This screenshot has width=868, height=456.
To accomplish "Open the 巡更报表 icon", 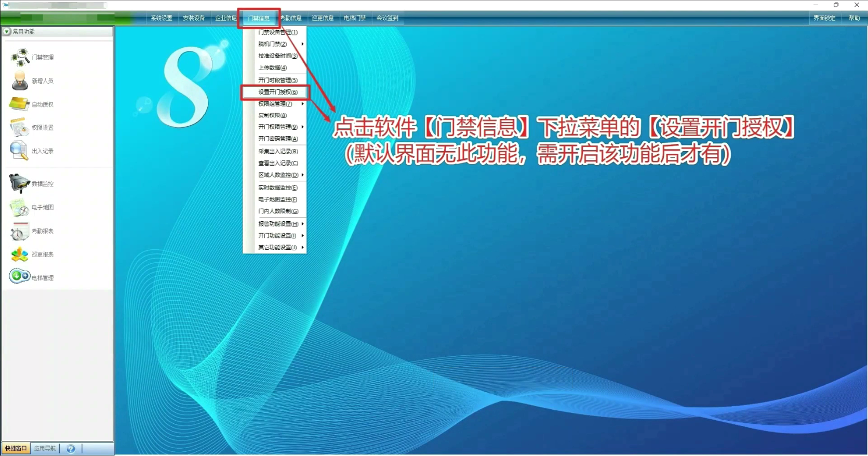I will (x=20, y=254).
